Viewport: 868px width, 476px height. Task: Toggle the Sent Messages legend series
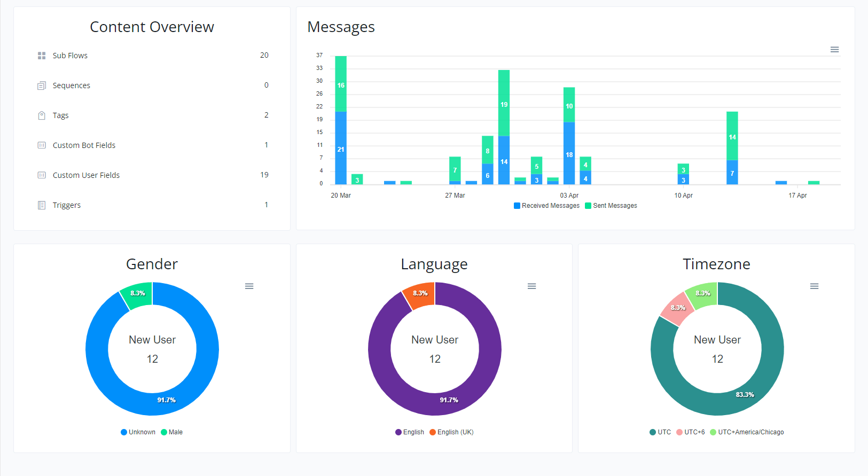(x=611, y=206)
